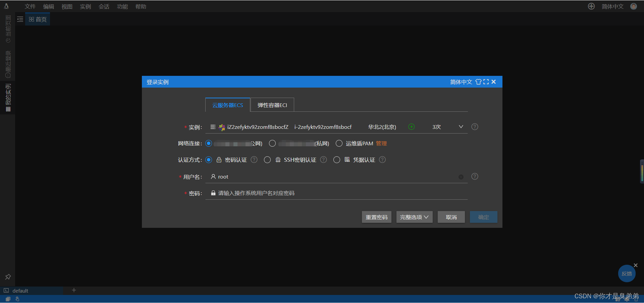
Task: Expand the instance selector chevron
Action: tap(461, 127)
